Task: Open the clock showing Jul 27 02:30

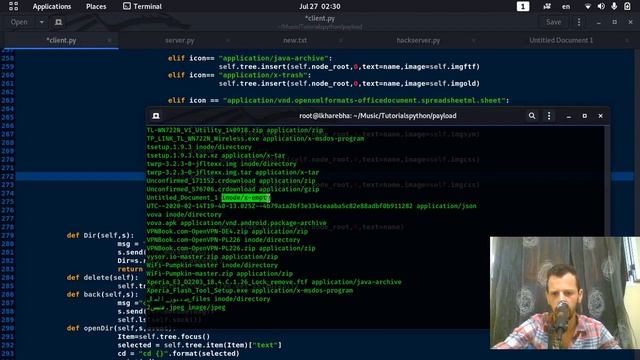Action: click(320, 7)
